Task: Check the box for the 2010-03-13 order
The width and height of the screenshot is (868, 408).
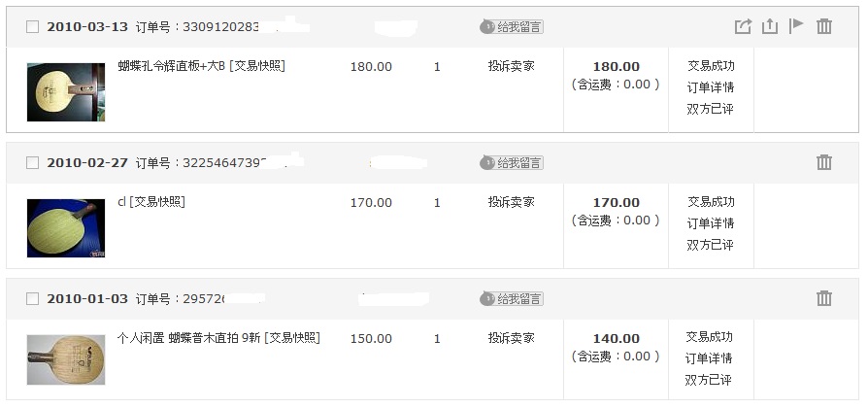Action: point(33,26)
